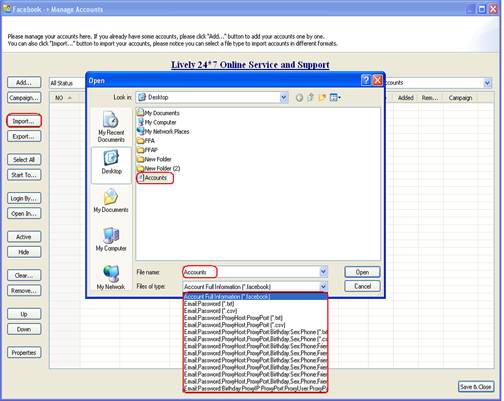Collapse the Files of type dropdown arrow
This screenshot has width=504, height=401.
pos(323,287)
